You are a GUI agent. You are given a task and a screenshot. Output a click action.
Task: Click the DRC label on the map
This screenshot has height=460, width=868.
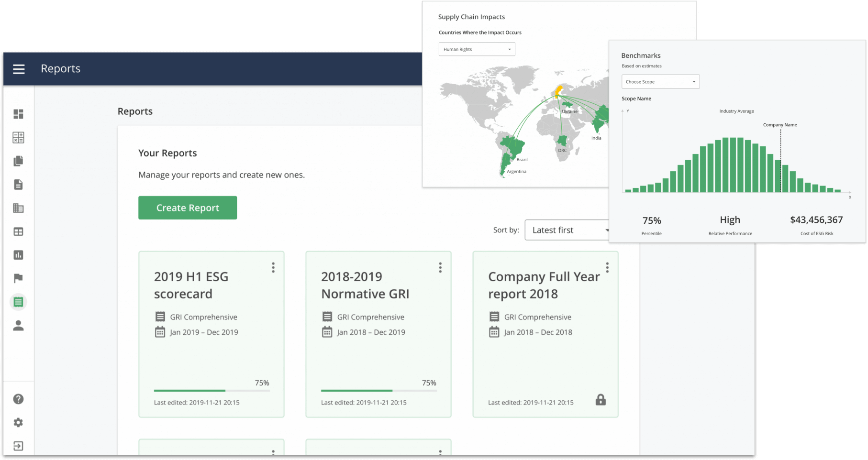tap(562, 150)
